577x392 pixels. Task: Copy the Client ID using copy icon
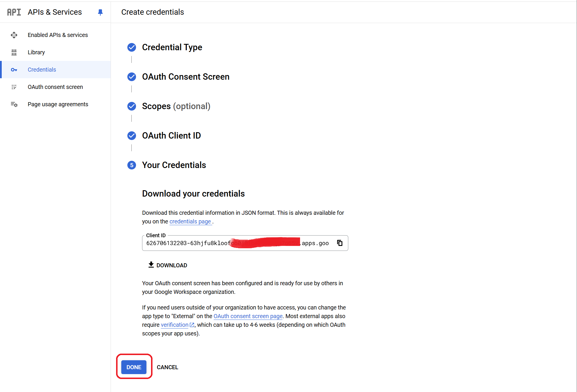[340, 243]
